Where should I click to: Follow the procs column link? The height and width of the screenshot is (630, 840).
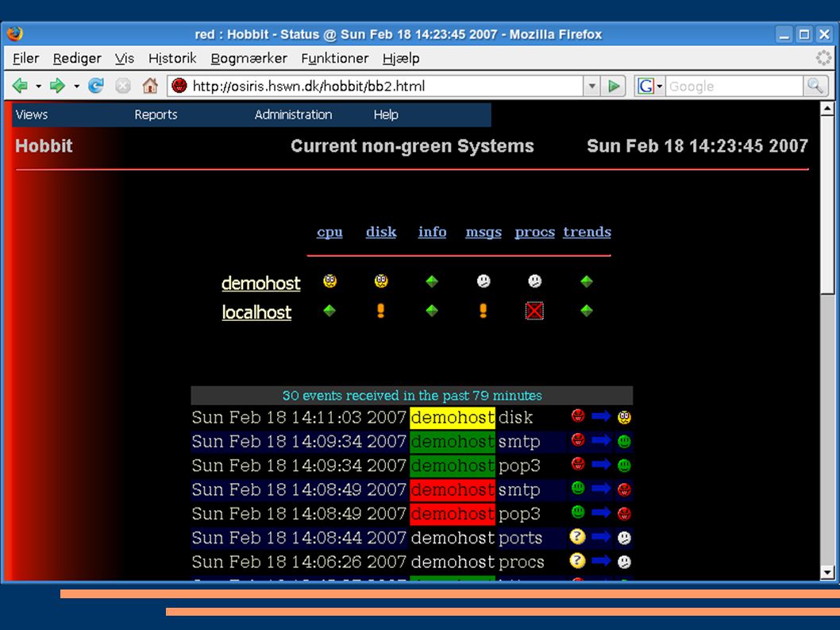[x=534, y=232]
